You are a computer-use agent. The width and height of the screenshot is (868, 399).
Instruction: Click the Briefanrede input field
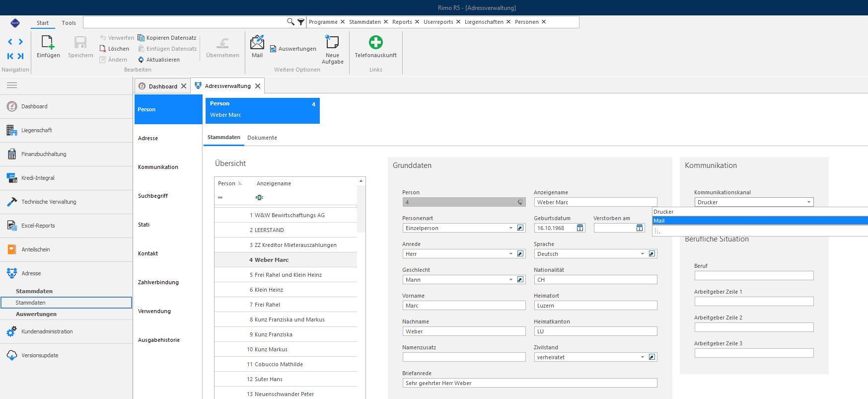click(530, 383)
